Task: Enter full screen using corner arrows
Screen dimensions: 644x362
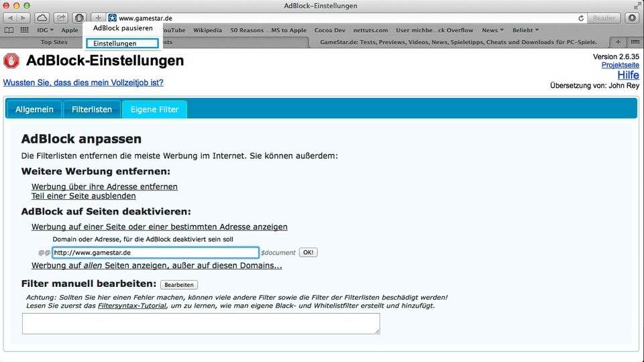Action: click(x=635, y=6)
